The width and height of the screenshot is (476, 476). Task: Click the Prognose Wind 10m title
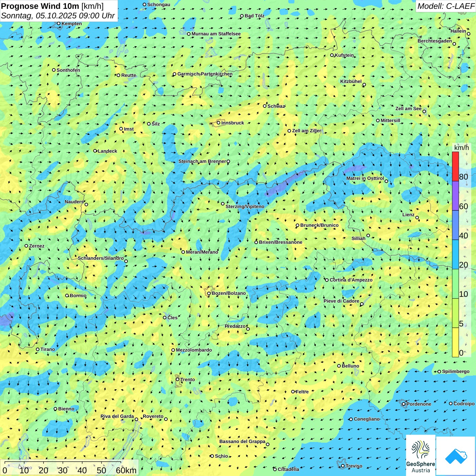click(40, 6)
